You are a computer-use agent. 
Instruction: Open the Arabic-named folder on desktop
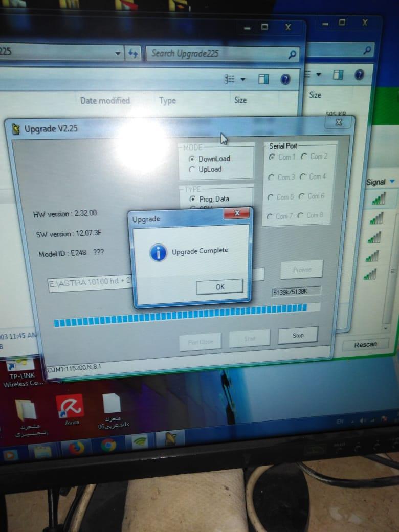coord(29,417)
